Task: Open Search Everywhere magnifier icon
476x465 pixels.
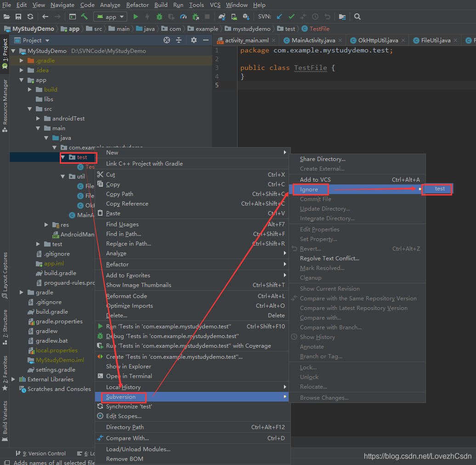Action: click(357, 17)
